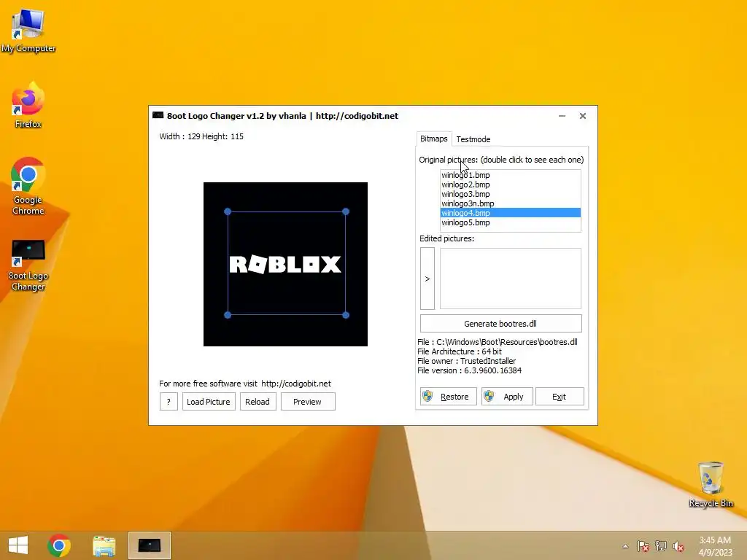Click inside the Edited pictures list box
747x560 pixels.
(x=510, y=279)
